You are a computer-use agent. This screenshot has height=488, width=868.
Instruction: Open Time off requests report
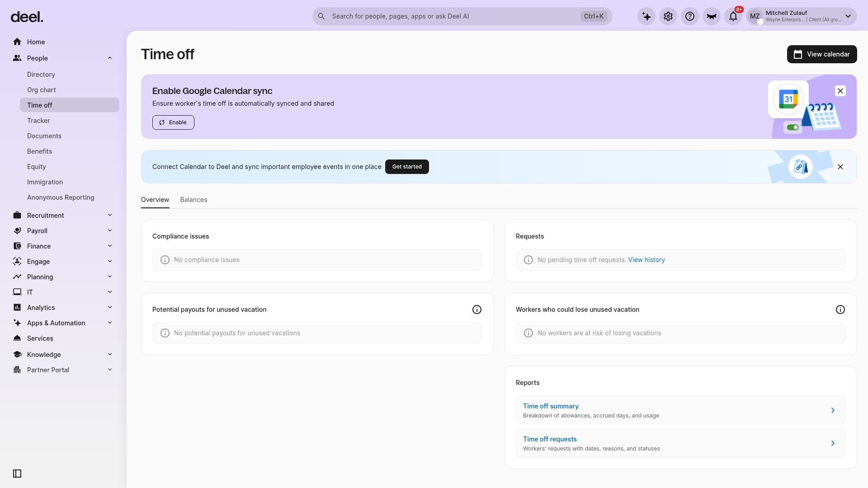point(680,443)
